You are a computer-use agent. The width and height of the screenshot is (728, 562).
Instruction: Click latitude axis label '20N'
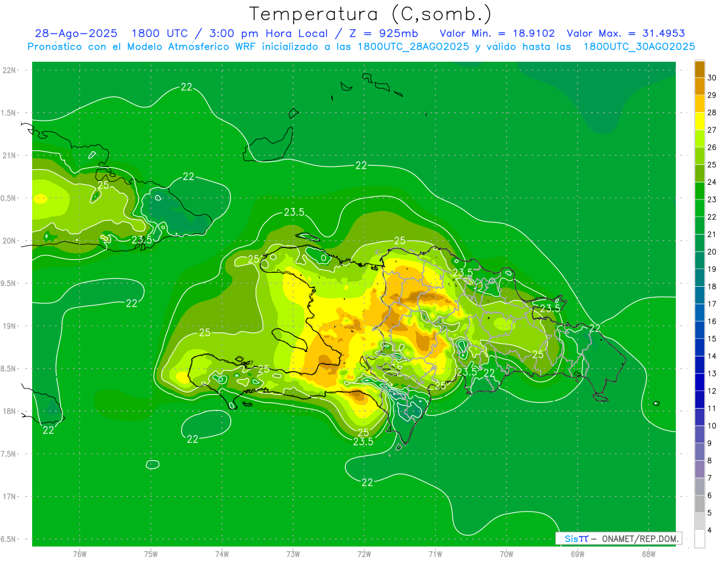pos(9,241)
